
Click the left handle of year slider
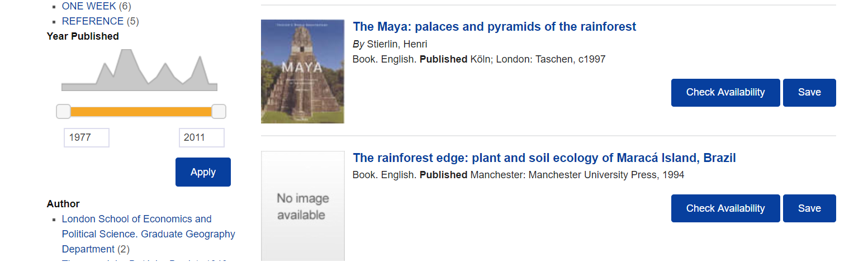[x=64, y=111]
